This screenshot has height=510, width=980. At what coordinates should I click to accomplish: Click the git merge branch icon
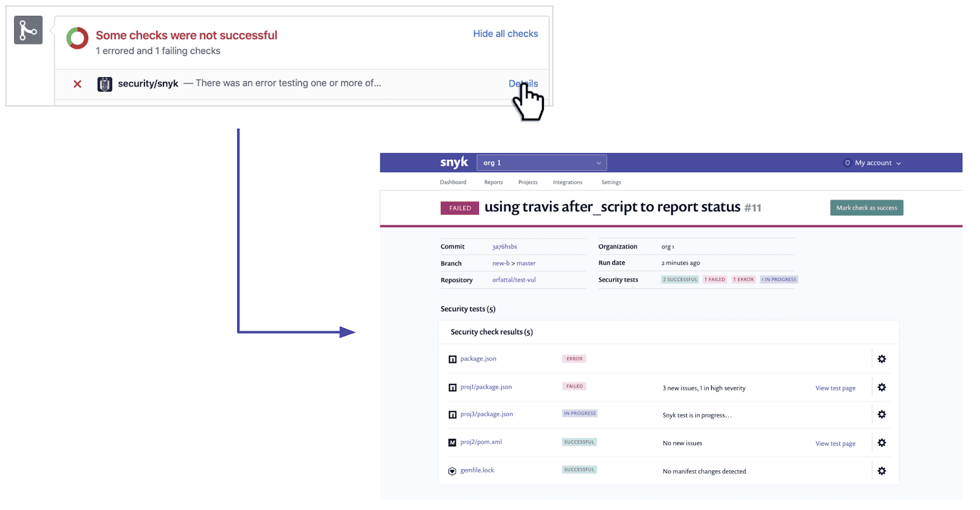[28, 30]
